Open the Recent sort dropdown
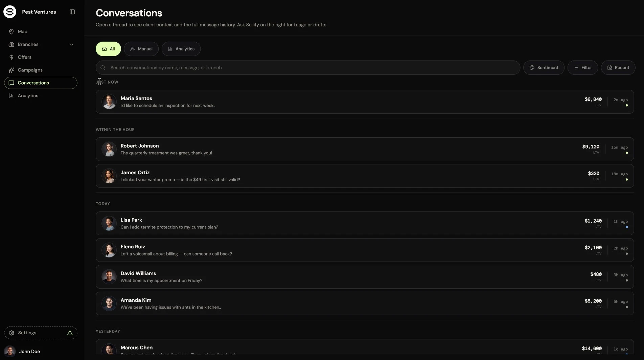The width and height of the screenshot is (644, 360). coord(618,68)
